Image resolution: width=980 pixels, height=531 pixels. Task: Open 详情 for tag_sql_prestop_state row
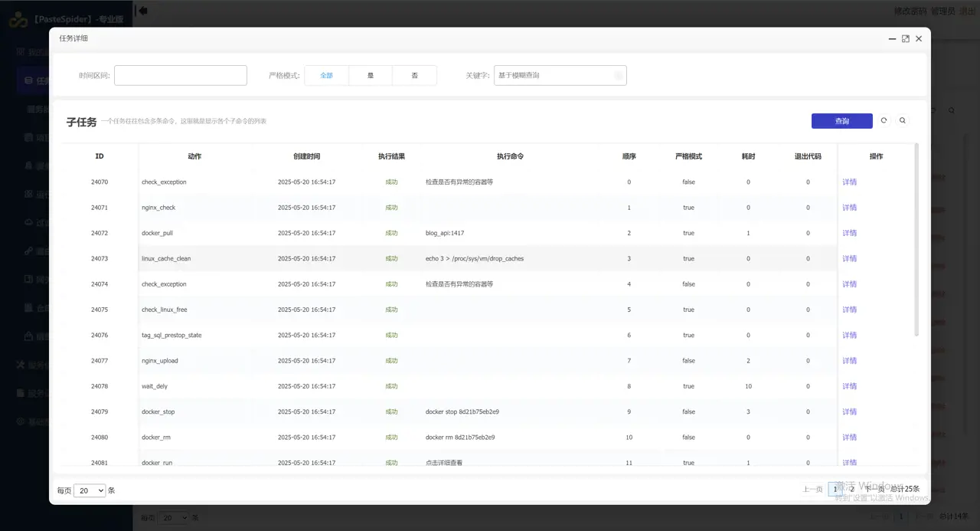pos(850,336)
